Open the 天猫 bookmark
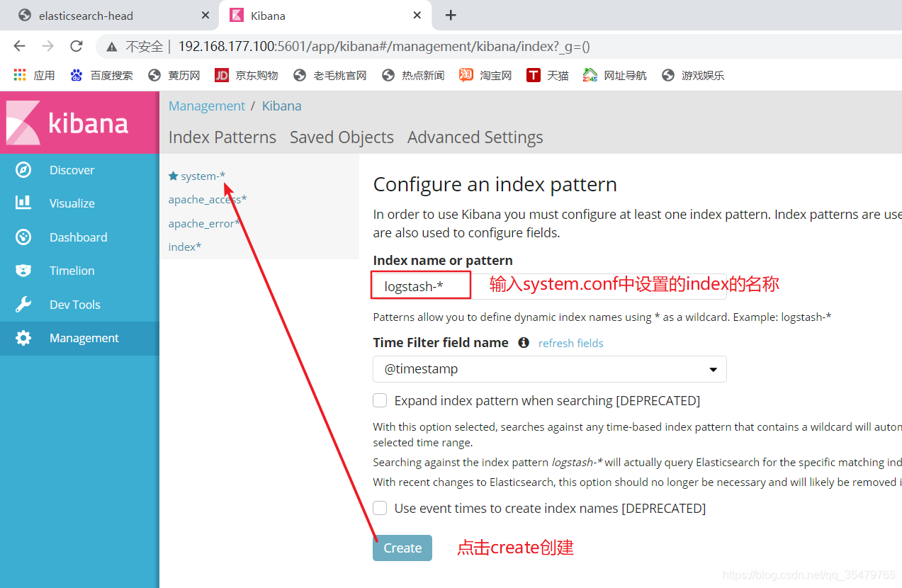Viewport: 902px width, 588px height. click(548, 75)
